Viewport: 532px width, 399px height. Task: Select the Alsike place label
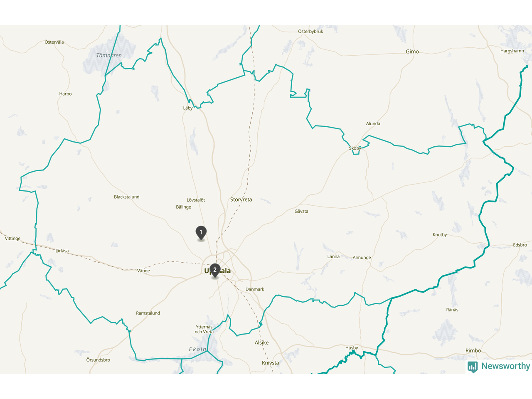(x=262, y=343)
